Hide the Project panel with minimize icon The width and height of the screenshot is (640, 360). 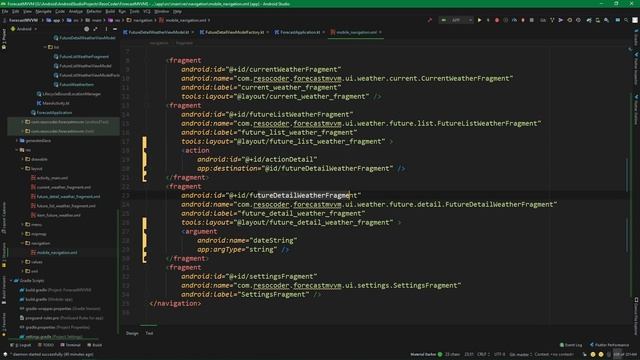(x=115, y=29)
